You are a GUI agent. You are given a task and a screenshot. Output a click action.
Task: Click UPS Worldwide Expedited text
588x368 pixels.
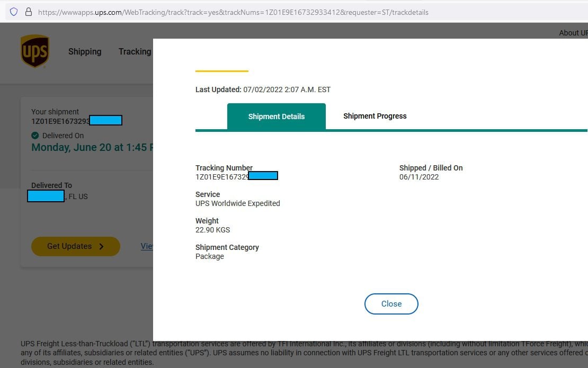point(238,203)
